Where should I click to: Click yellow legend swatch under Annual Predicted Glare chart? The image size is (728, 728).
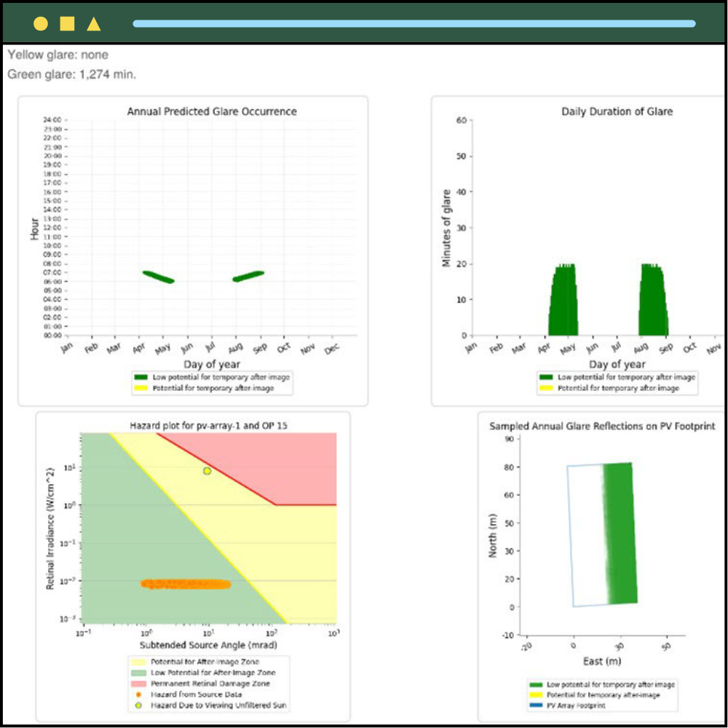click(x=140, y=388)
